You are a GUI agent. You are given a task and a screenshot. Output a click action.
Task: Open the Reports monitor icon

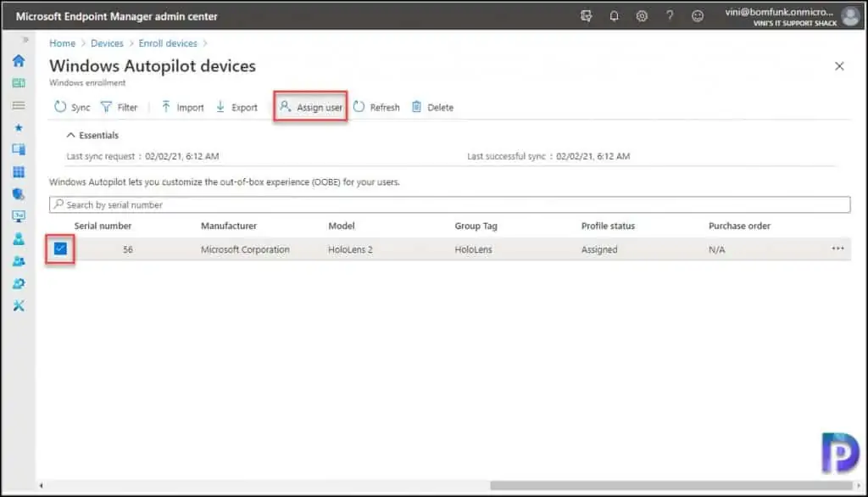click(x=19, y=216)
